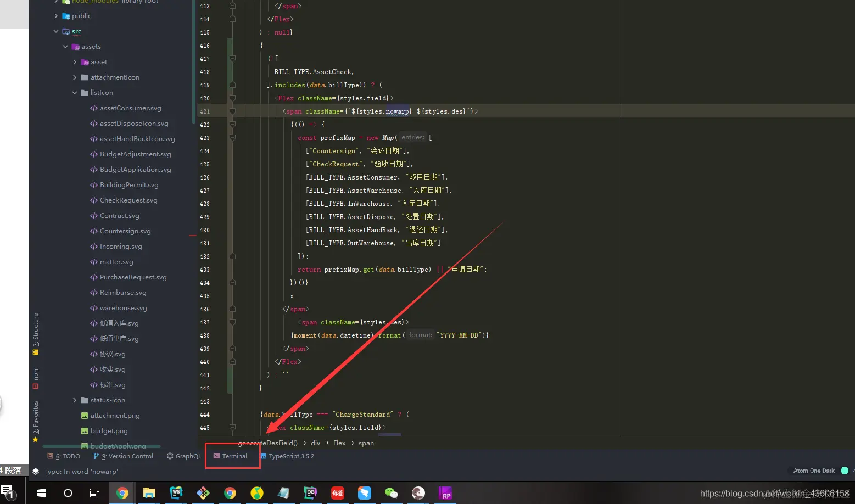855x504 pixels.
Task: Click project panel horizontal scrollbar
Action: tap(102, 446)
